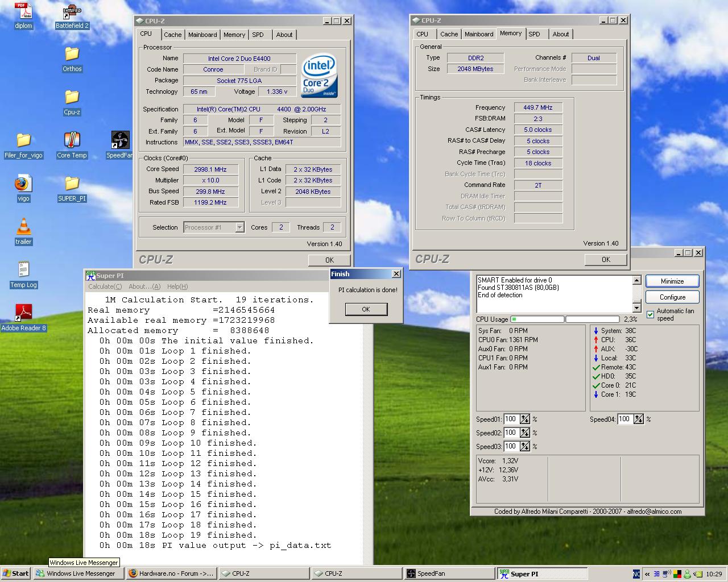This screenshot has height=582, width=728.
Task: Click OK in left CPU-Z window
Action: [329, 260]
